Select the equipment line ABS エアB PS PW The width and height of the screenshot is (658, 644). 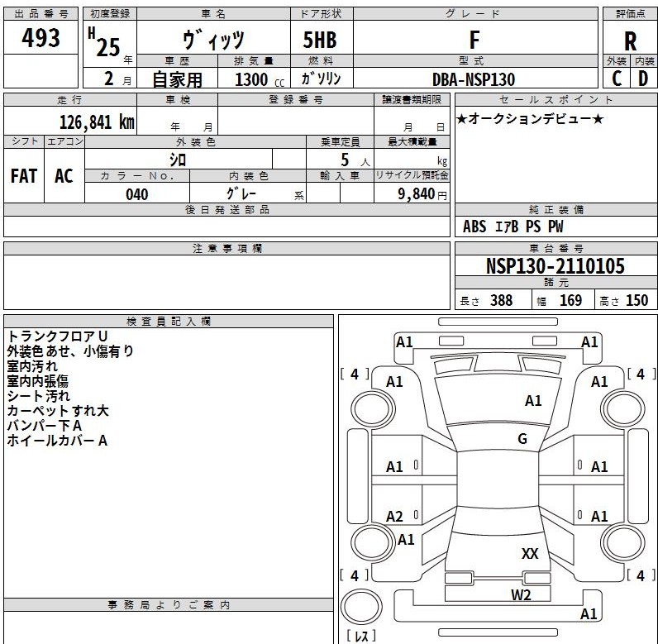(x=513, y=227)
